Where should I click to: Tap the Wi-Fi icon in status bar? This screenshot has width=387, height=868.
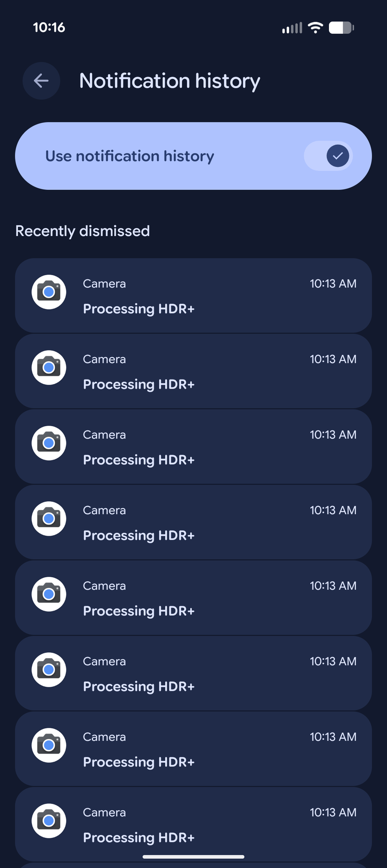coord(315,27)
